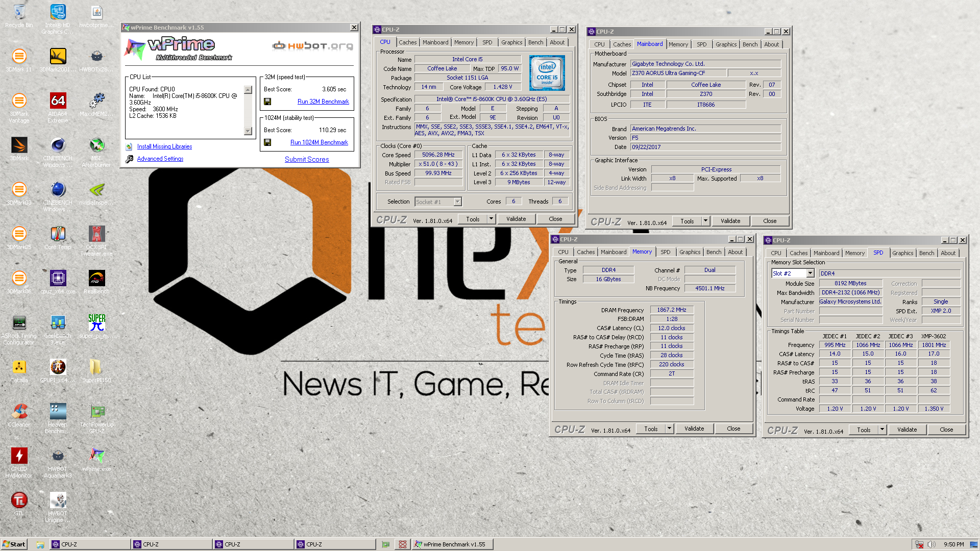
Task: Open OCX SPI Tweaker desktop icon
Action: (96, 241)
